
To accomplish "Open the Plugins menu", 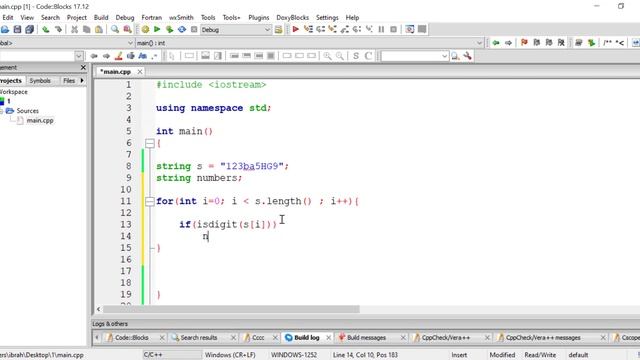I will (258, 18).
